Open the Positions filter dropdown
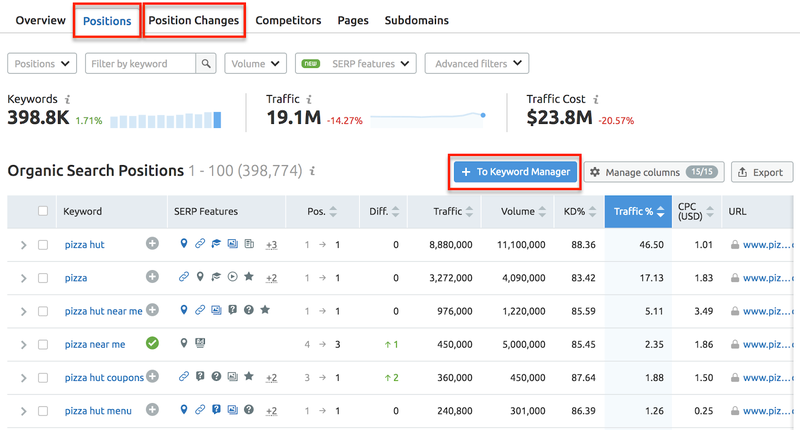800x430 pixels. tap(42, 64)
